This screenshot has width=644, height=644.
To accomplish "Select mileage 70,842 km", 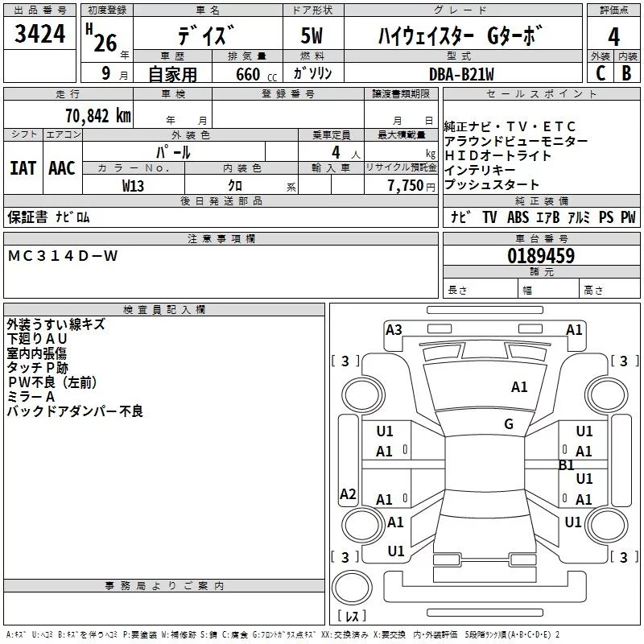I will (97, 116).
